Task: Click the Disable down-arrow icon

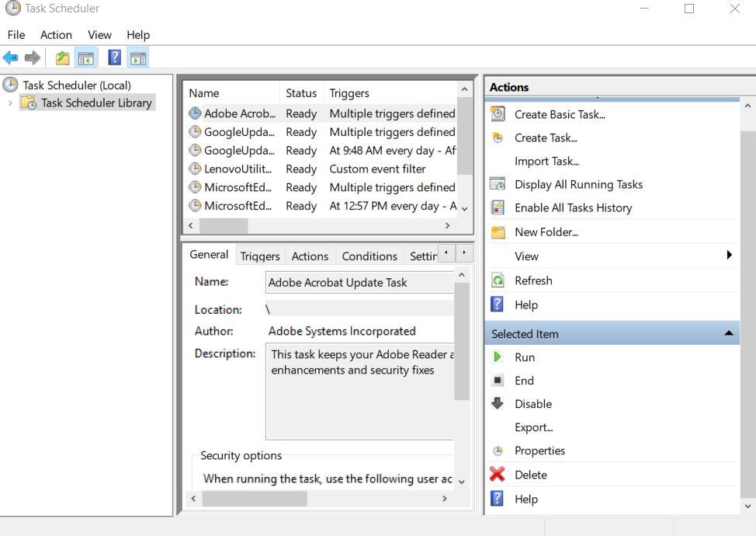Action: tap(498, 403)
